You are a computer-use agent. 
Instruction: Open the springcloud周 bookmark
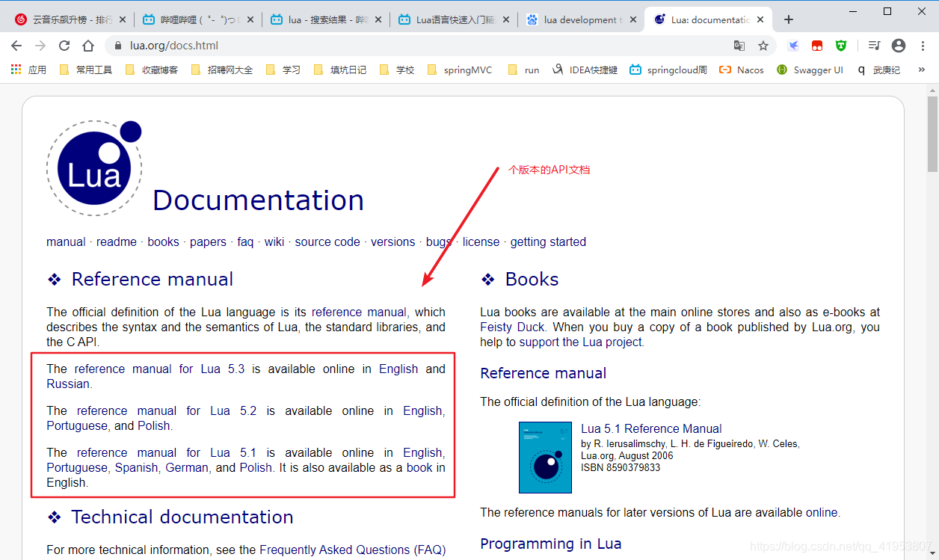668,70
